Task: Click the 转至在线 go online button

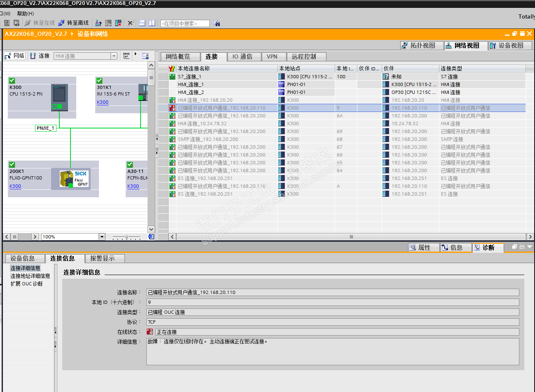Action: click(x=40, y=23)
